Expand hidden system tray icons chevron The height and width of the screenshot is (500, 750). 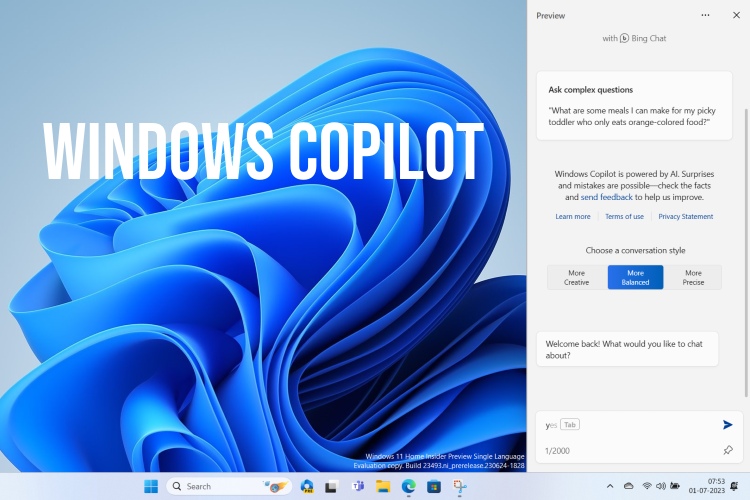click(610, 486)
